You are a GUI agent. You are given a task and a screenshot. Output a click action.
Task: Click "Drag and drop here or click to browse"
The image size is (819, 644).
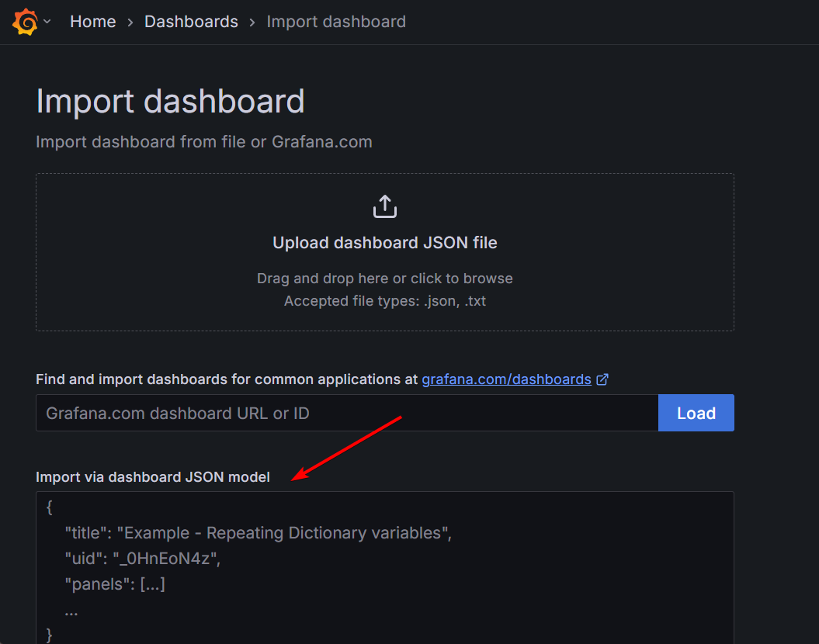click(x=385, y=278)
